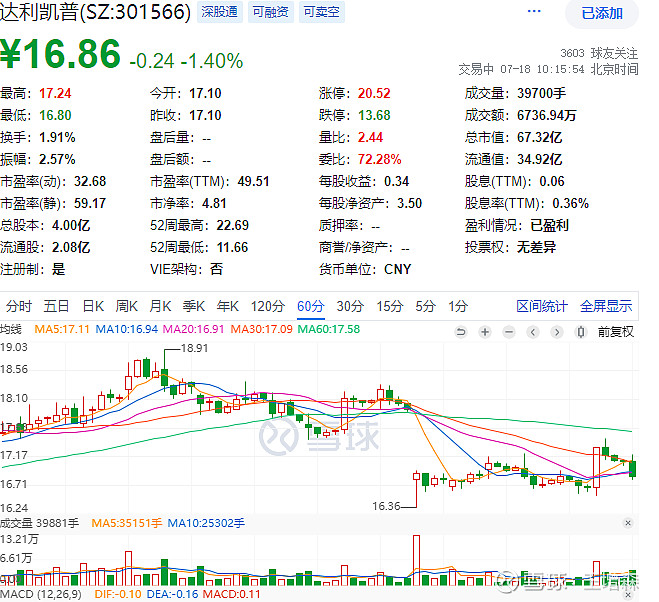The height and width of the screenshot is (602, 659).
Task: Click the 52周最低 value 11.66
Action: [x=232, y=247]
